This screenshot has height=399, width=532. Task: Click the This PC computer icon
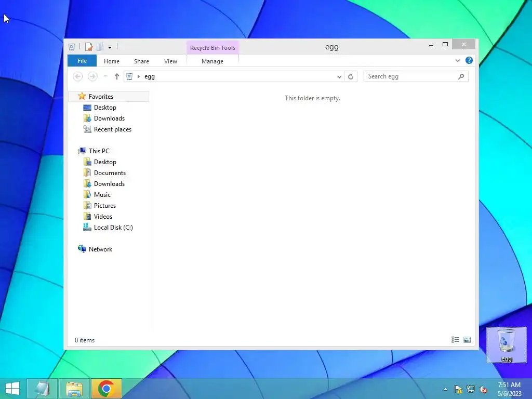pos(82,151)
